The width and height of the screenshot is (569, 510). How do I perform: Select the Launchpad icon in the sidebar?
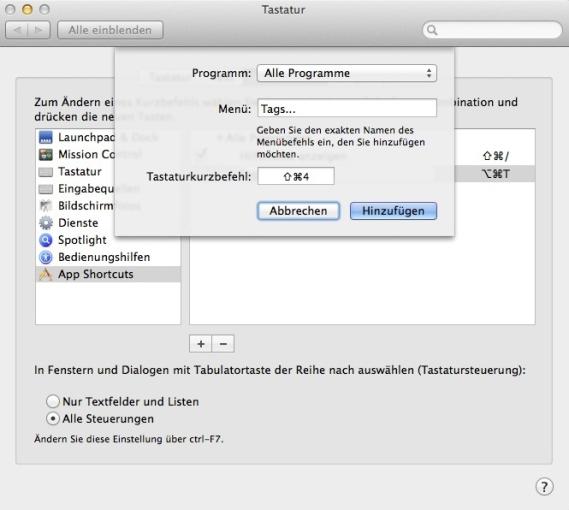(x=46, y=137)
